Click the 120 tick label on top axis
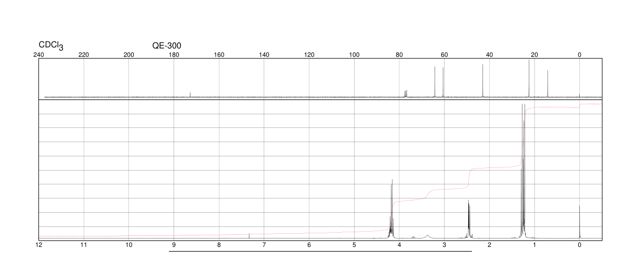Screen dimensions: 644x278 309,55
